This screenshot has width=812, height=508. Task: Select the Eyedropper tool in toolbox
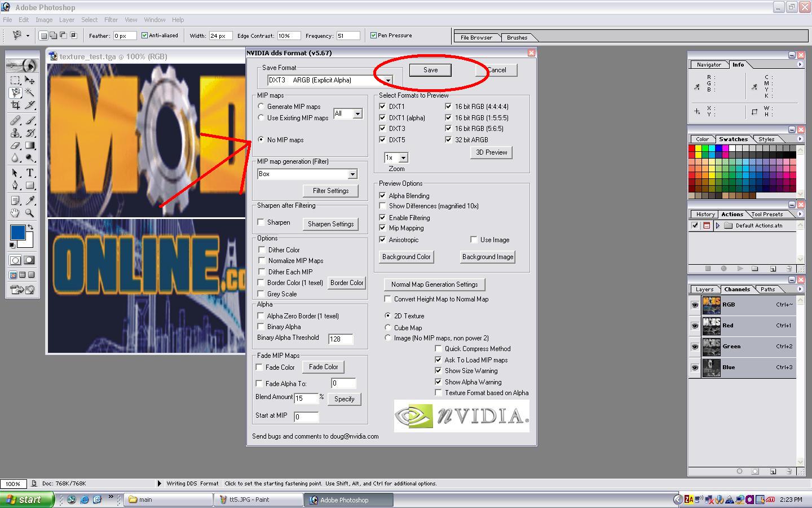click(x=30, y=200)
